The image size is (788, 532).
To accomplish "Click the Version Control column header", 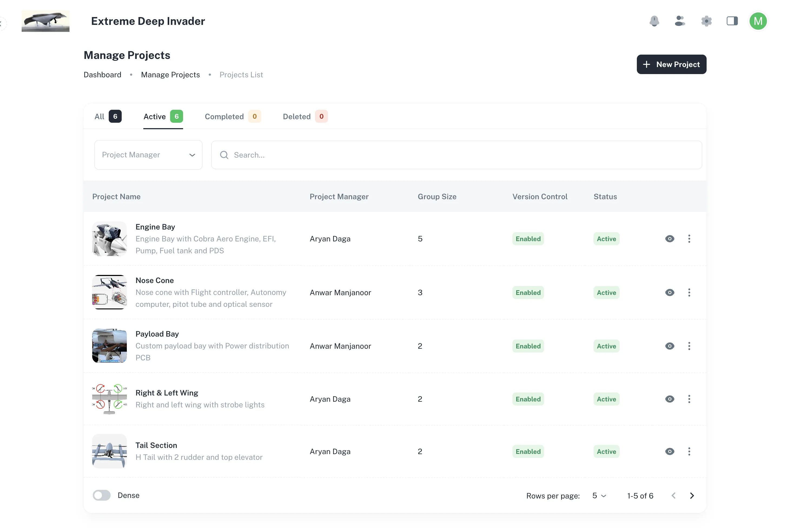I will pyautogui.click(x=539, y=197).
